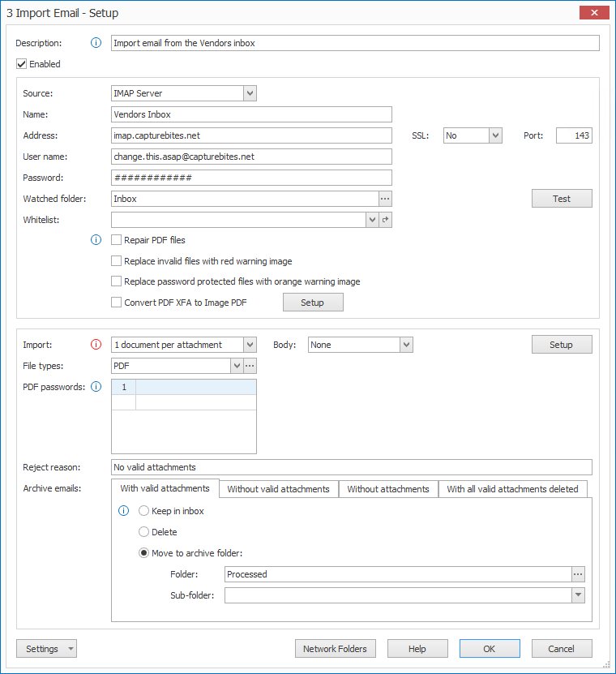Select the Keep in inbox option
This screenshot has width=616, height=674.
(x=144, y=511)
